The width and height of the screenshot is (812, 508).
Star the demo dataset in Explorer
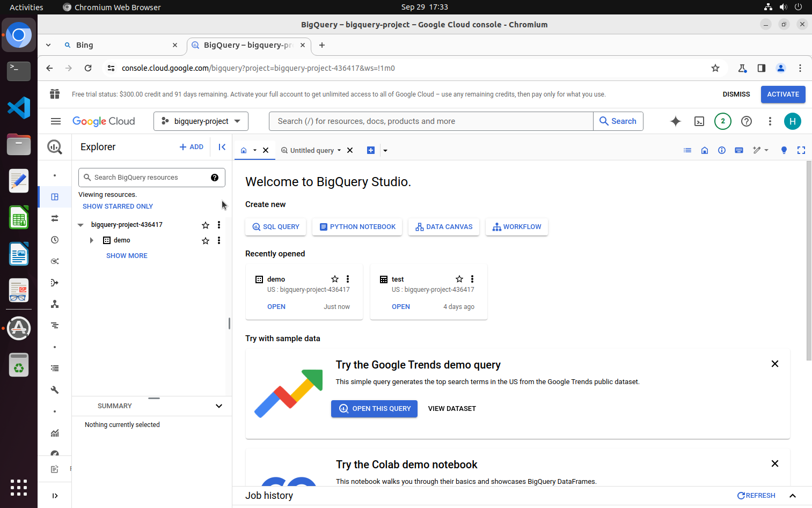[205, 241]
